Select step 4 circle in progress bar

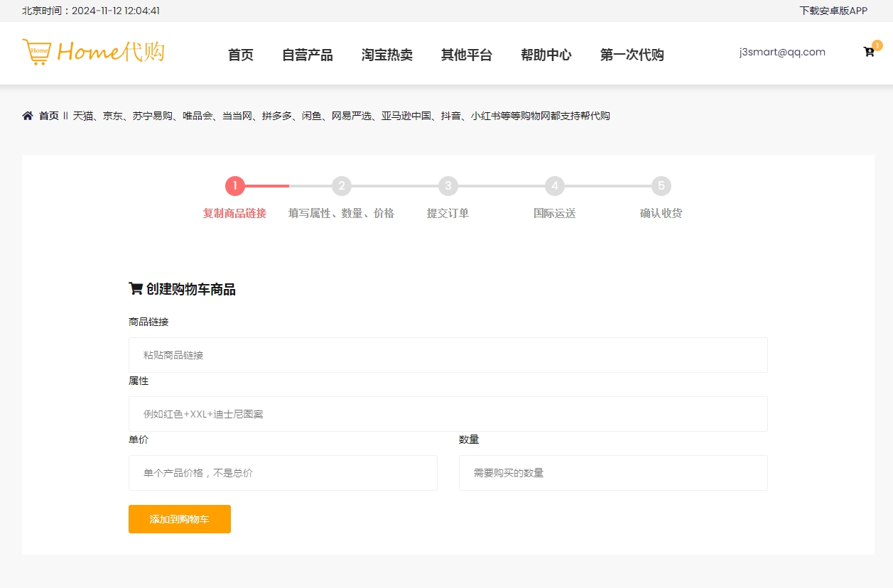[x=555, y=186]
